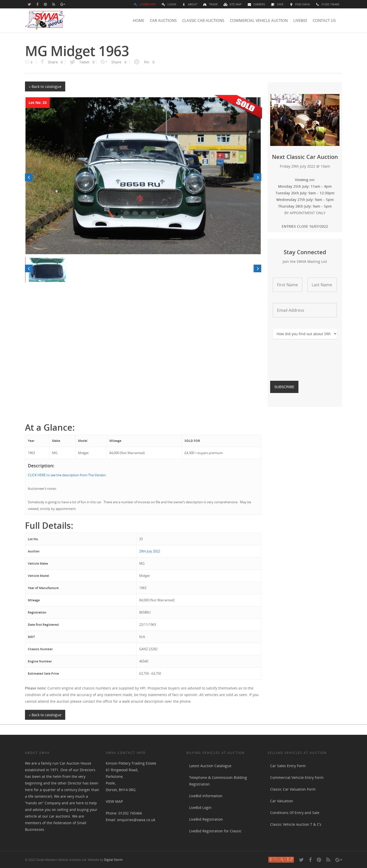
Task: Open the footer RSS icon
Action: tap(328, 860)
